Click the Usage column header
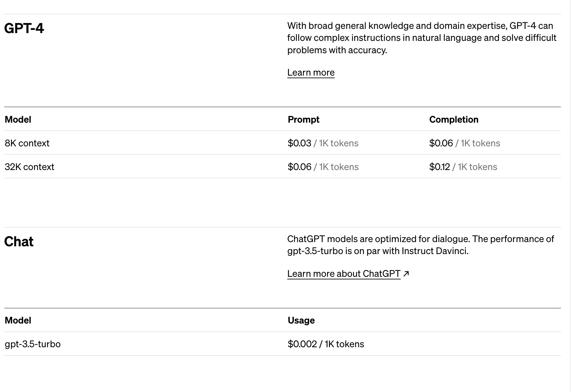The width and height of the screenshot is (571, 392). [301, 320]
